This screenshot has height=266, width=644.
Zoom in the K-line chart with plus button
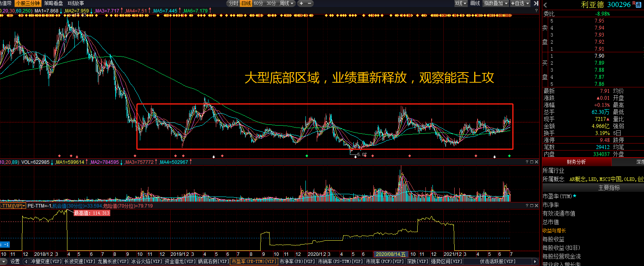[x=301, y=3]
